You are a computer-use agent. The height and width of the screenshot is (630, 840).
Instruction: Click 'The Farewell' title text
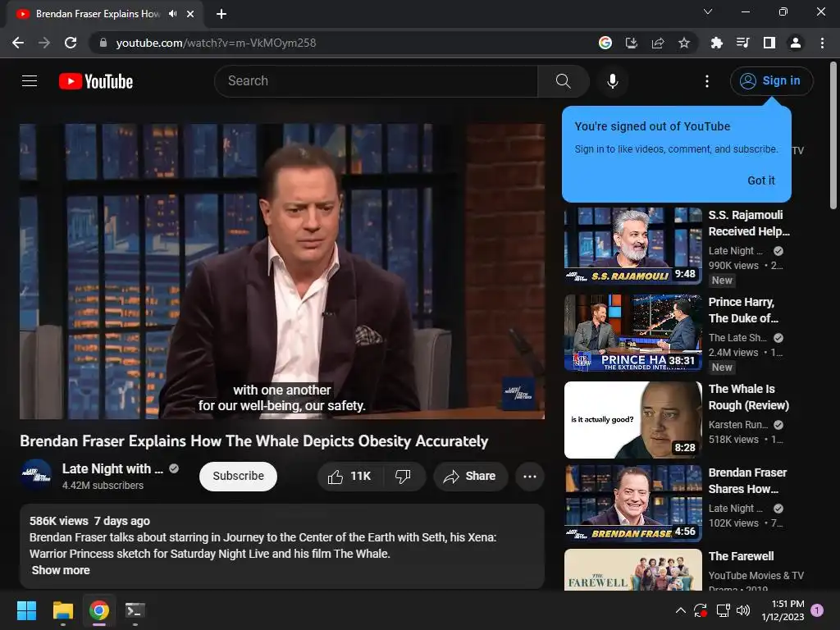click(x=741, y=556)
